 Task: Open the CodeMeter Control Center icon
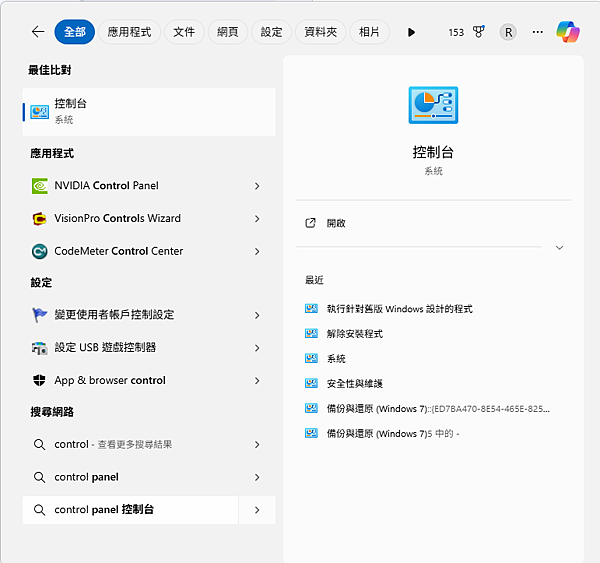coord(39,251)
